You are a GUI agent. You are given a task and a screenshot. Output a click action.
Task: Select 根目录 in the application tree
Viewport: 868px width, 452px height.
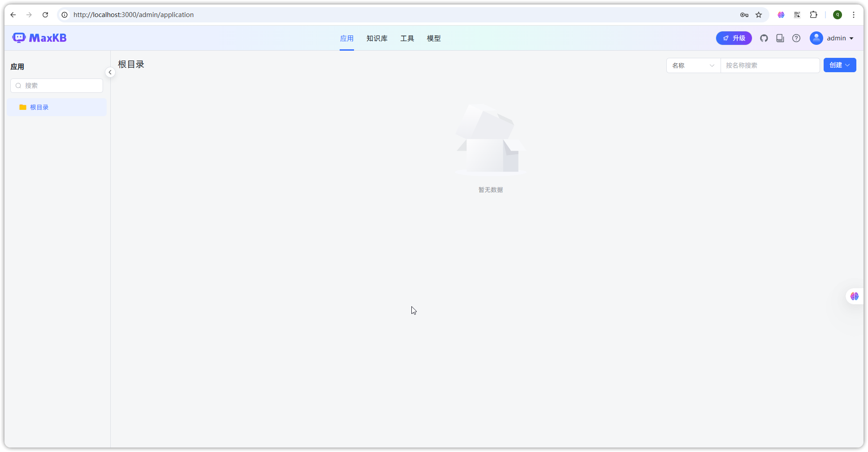click(39, 107)
